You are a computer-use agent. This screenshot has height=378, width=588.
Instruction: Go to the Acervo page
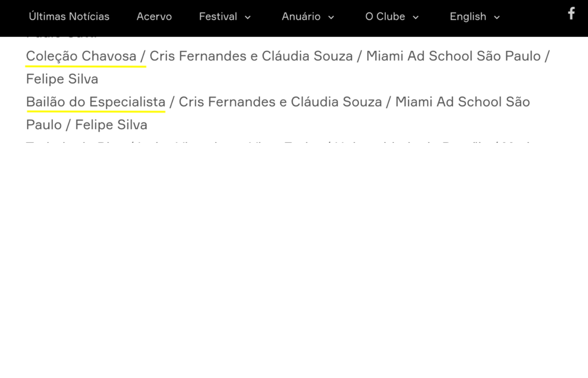point(154,16)
